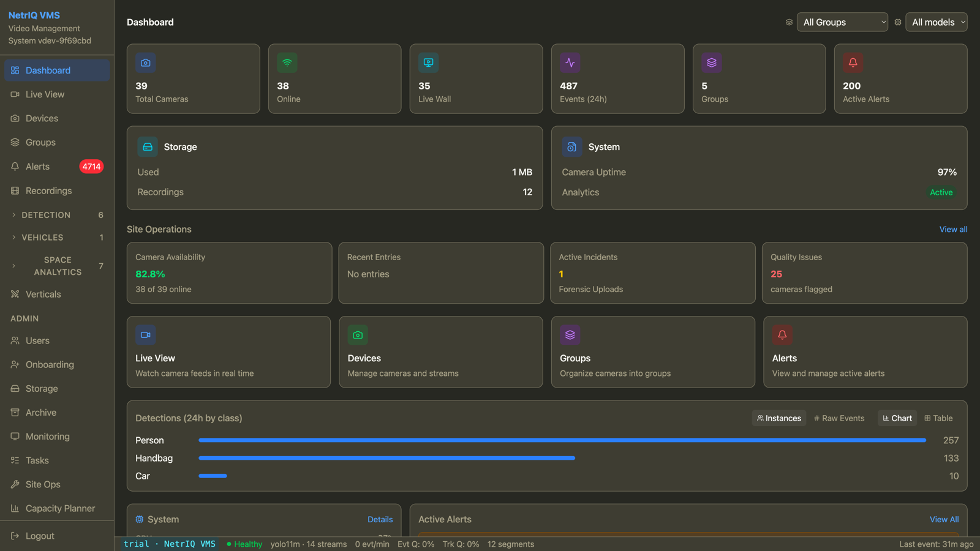This screenshot has height=551, width=980.
Task: Expand the VEHICLES section
Action: (x=57, y=237)
